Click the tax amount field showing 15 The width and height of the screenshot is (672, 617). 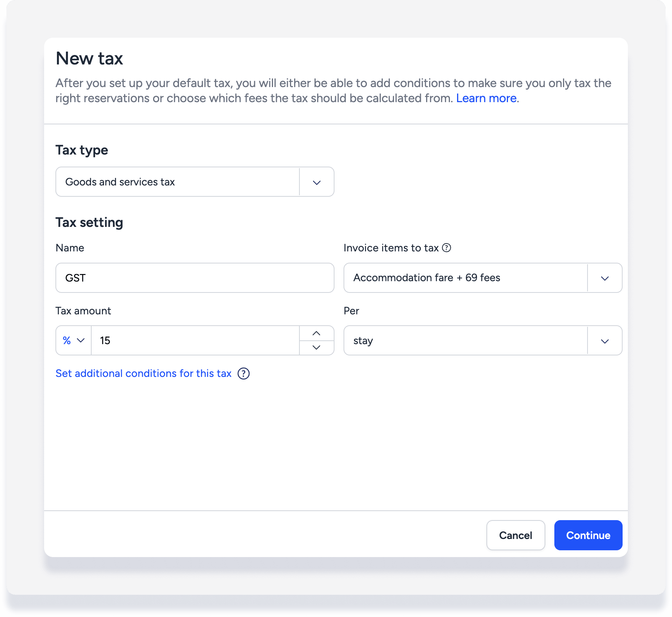pos(195,341)
